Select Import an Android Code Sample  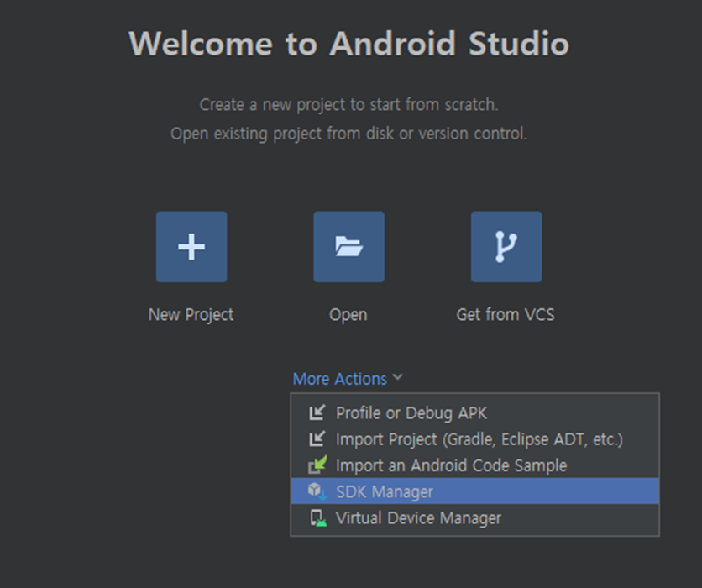(x=474, y=465)
